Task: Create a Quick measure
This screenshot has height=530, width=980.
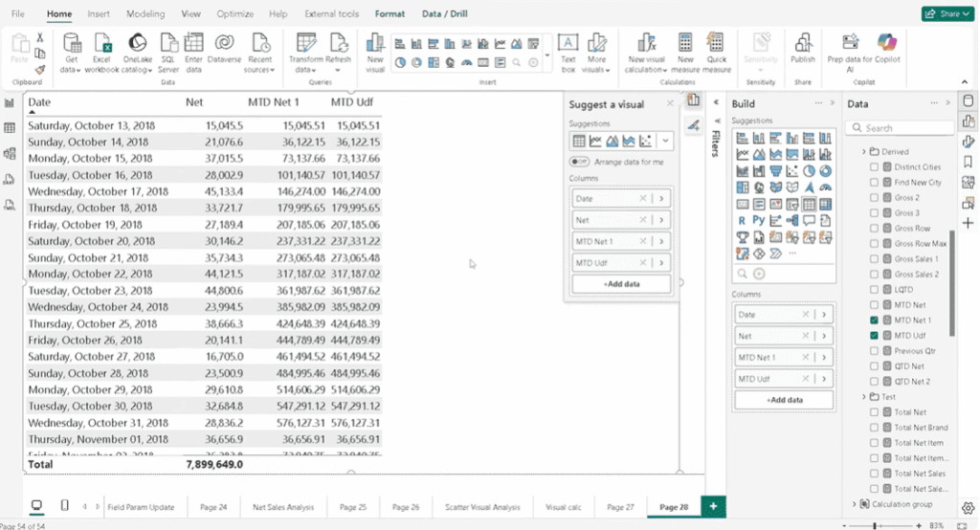Action: point(716,53)
